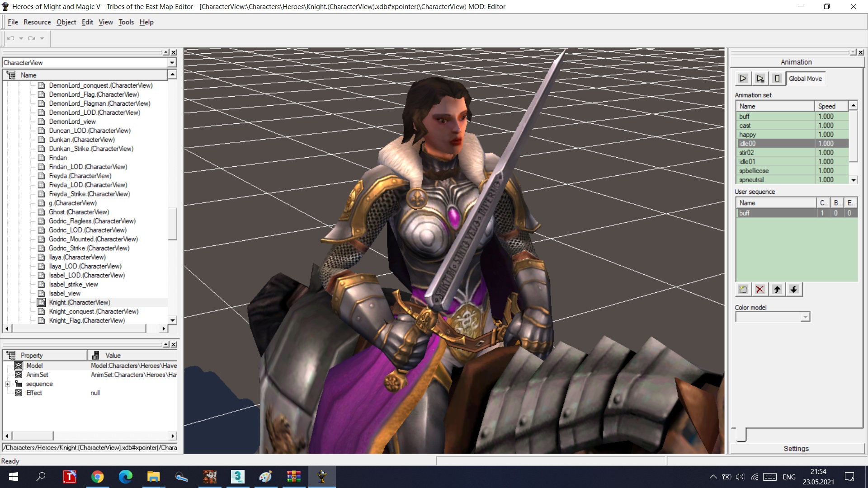The image size is (868, 488).
Task: Open the Color model dropdown
Action: point(805,317)
